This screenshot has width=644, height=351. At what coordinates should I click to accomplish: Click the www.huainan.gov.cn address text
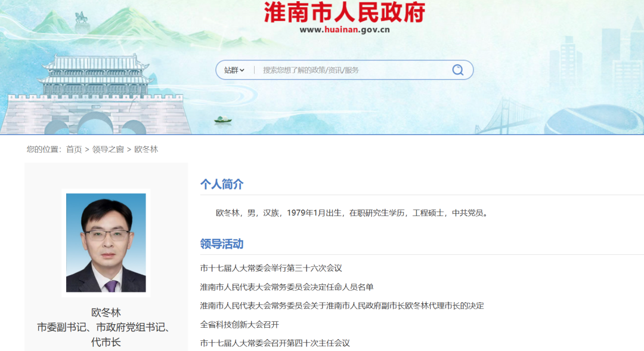(345, 30)
